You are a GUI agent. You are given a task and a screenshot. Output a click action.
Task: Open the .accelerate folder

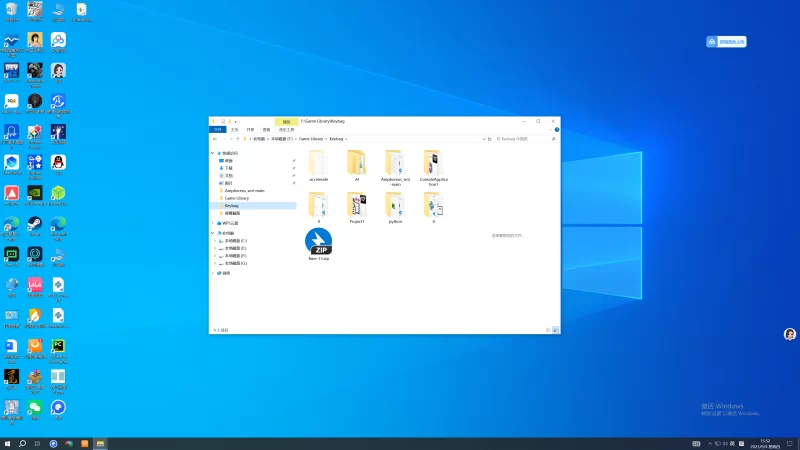pos(319,163)
